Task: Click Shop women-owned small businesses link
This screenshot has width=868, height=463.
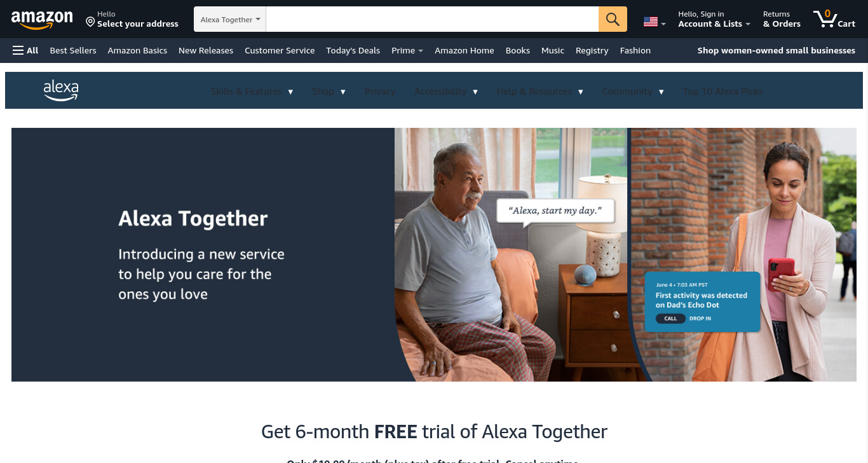Action: coord(776,50)
